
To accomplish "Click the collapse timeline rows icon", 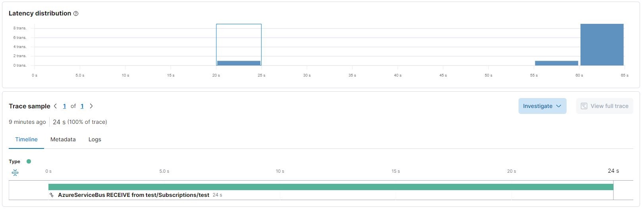I will tap(15, 173).
